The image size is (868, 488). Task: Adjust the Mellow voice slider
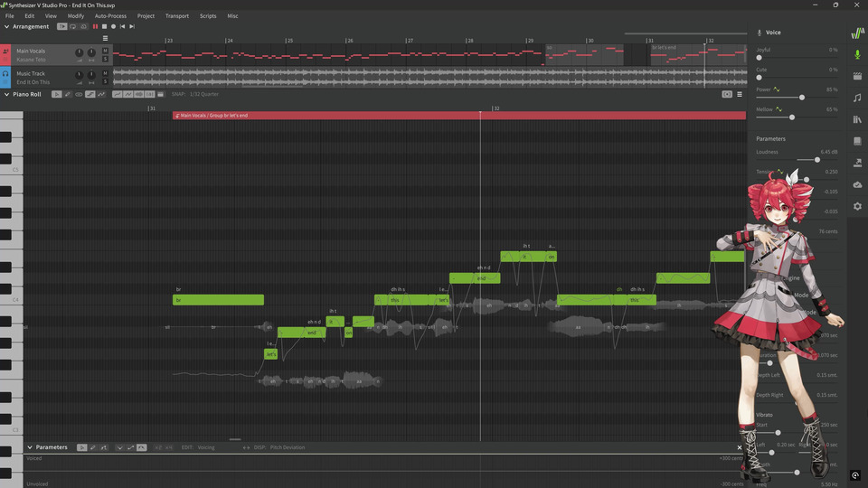click(797, 117)
